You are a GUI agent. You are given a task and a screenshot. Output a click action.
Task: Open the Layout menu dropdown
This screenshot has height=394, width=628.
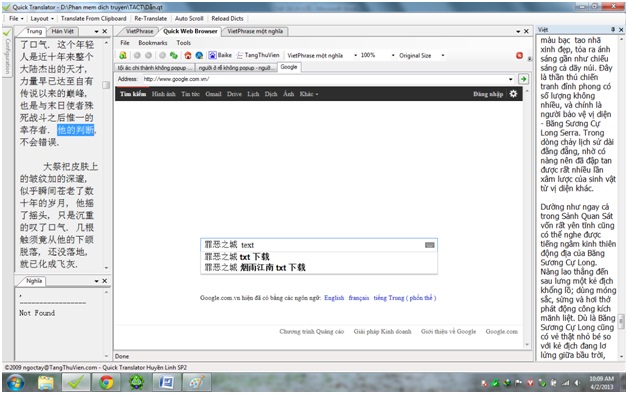click(42, 18)
